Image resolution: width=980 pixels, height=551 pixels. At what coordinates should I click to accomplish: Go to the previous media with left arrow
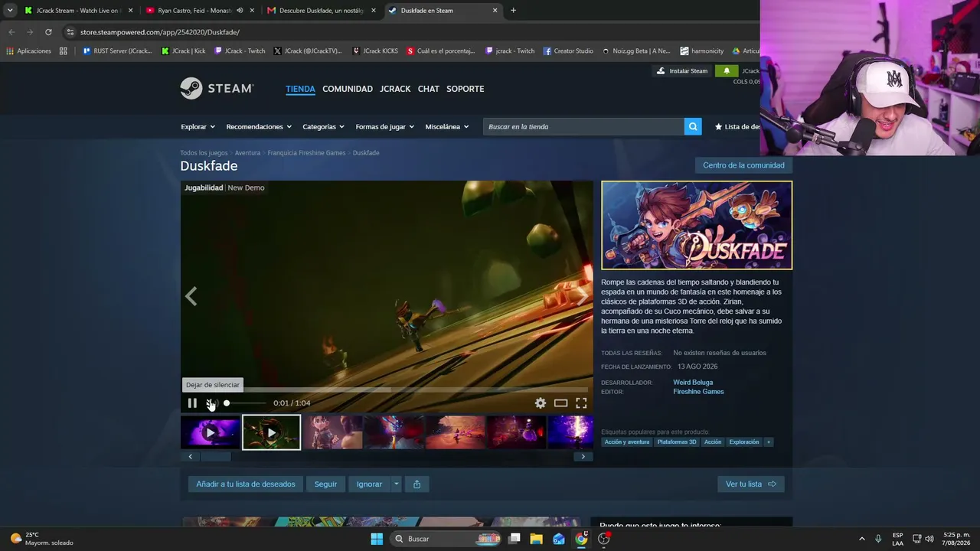point(191,296)
